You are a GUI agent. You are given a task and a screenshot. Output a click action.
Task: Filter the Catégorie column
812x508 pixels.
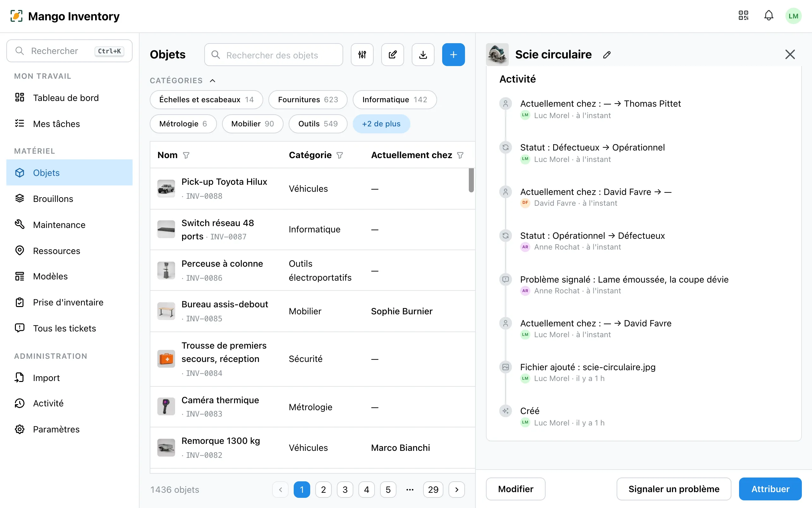coord(340,155)
